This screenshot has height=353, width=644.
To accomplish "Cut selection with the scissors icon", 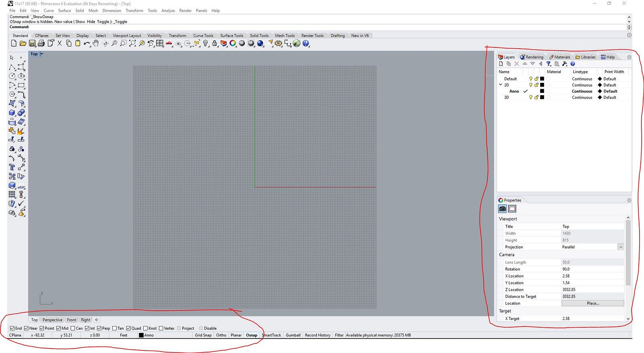I will (x=60, y=43).
